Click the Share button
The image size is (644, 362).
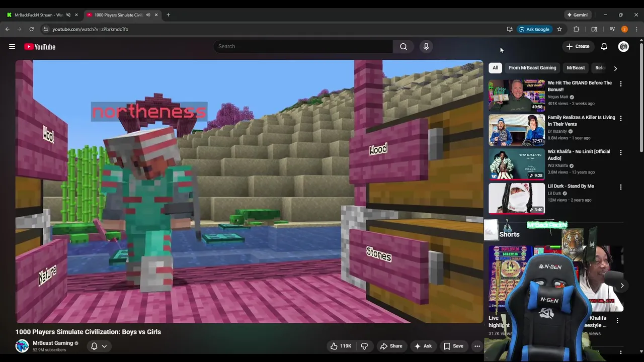[391, 346]
